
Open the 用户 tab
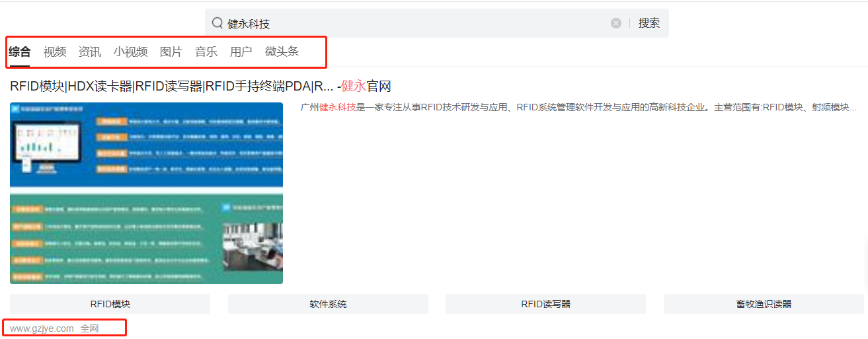pyautogui.click(x=241, y=52)
